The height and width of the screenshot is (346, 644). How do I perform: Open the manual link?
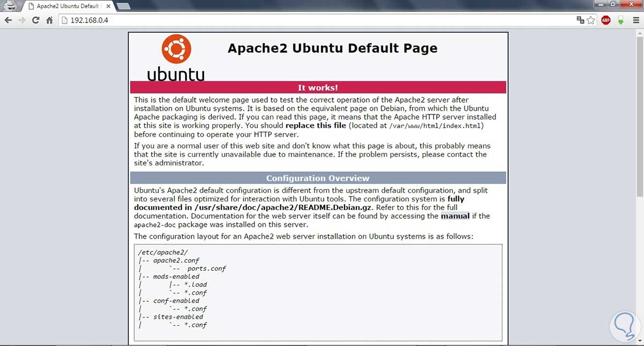click(455, 216)
